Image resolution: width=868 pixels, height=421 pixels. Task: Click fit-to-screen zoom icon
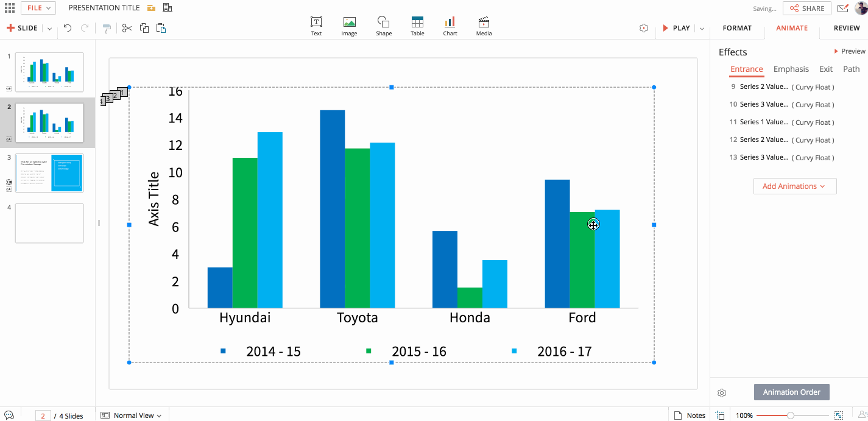pyautogui.click(x=839, y=416)
